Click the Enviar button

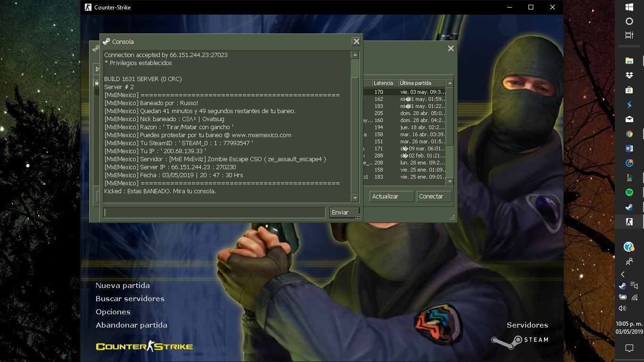(x=344, y=213)
